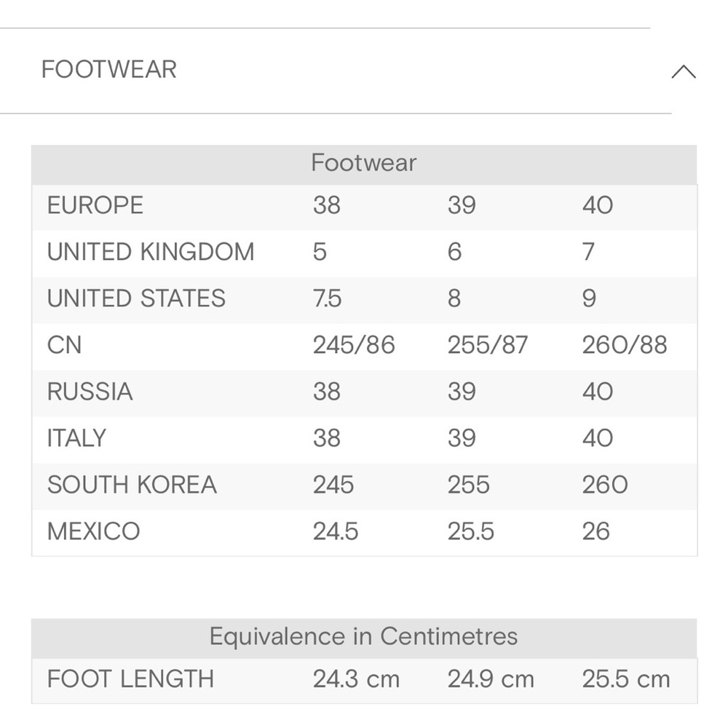The width and height of the screenshot is (728, 728).
Task: Select Mexico size 24.5 cell
Action: [x=336, y=531]
